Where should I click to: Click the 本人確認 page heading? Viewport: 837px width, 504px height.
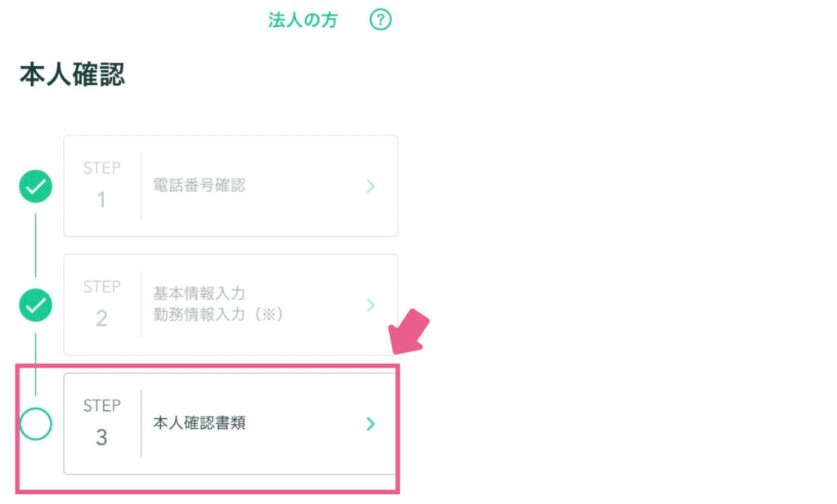coord(73,74)
